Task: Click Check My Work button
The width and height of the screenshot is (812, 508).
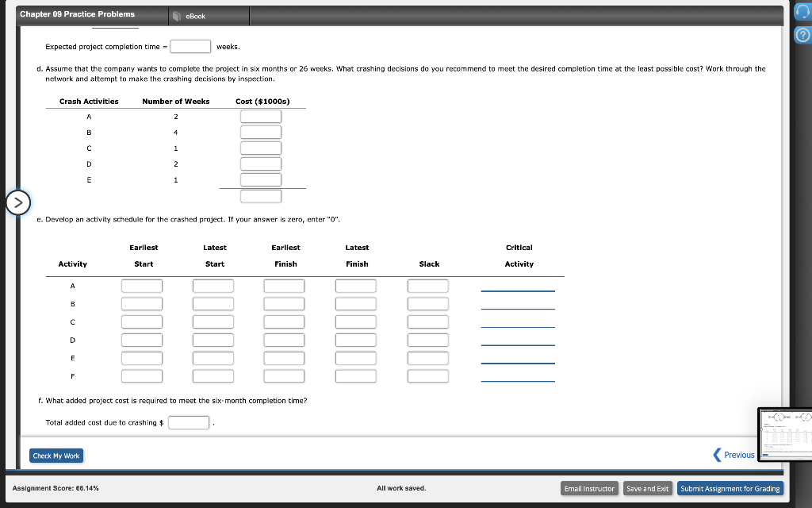Action: [x=56, y=456]
